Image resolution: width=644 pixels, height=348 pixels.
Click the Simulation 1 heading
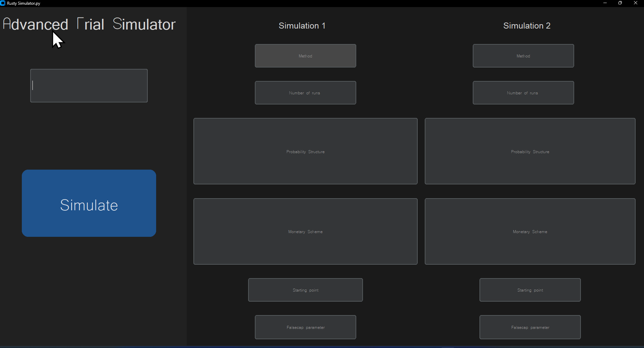point(302,26)
